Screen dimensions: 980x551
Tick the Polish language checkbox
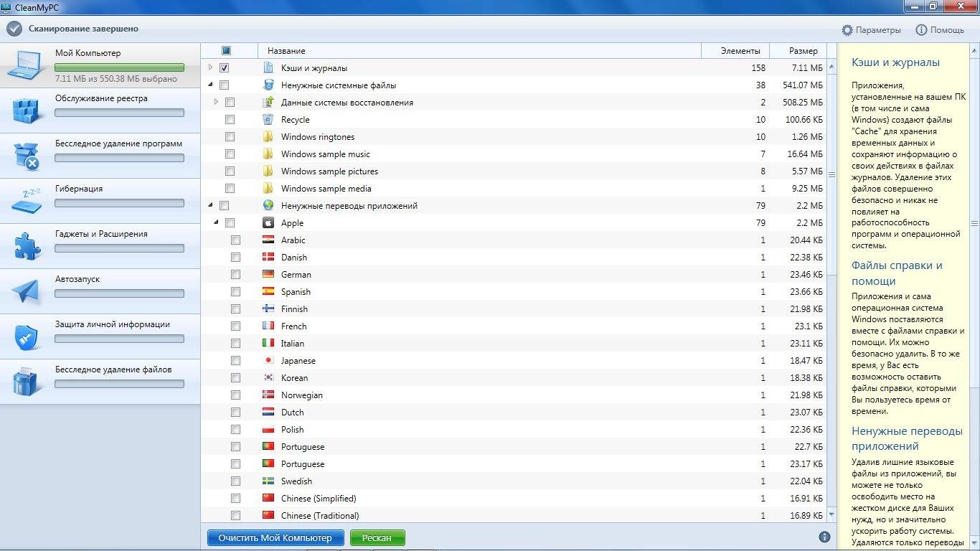[x=235, y=430]
